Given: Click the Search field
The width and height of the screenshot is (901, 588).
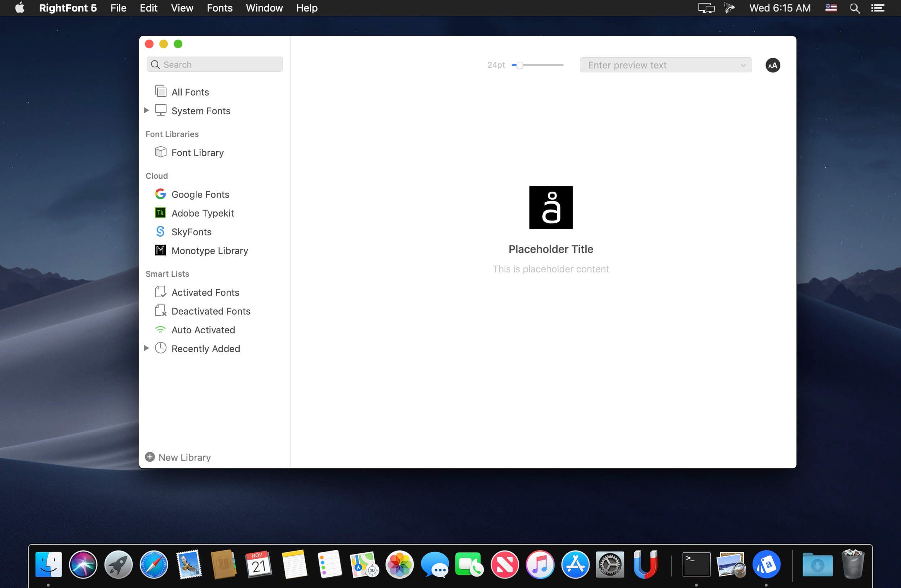Looking at the screenshot, I should pyautogui.click(x=214, y=64).
